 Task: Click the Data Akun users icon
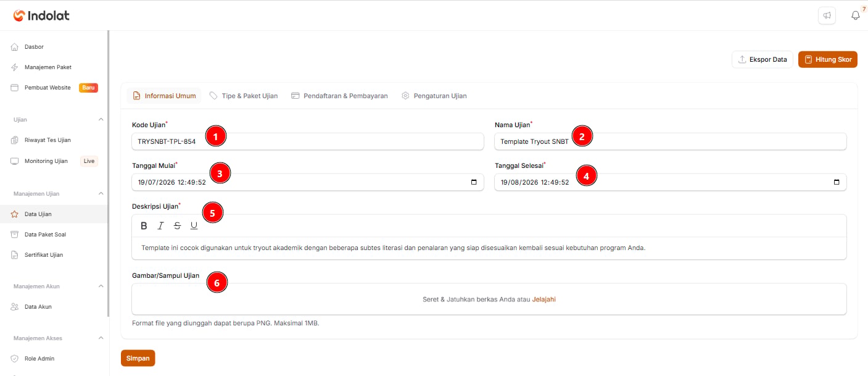(x=15, y=307)
